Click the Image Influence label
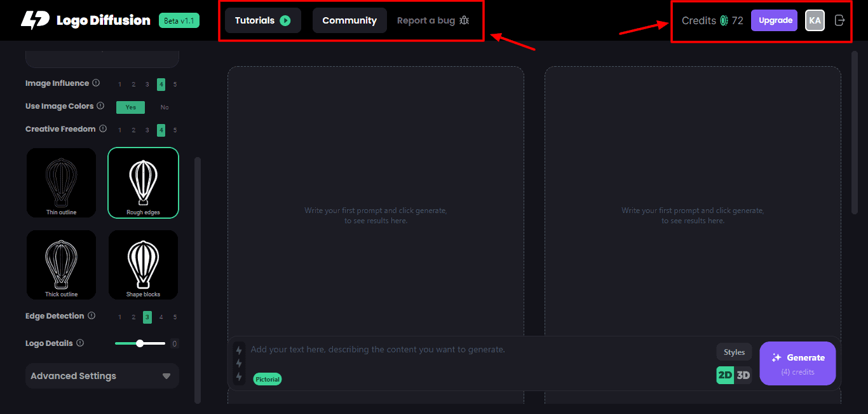The image size is (868, 414). point(57,83)
